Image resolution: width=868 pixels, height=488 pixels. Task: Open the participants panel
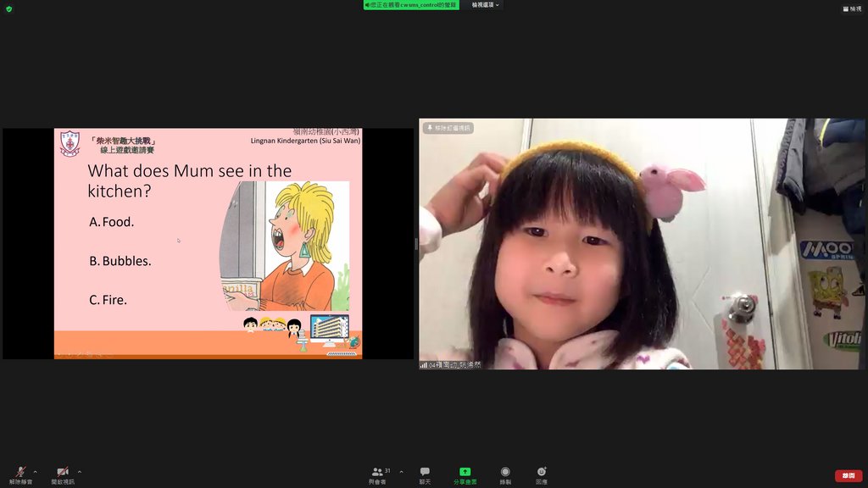click(x=377, y=474)
